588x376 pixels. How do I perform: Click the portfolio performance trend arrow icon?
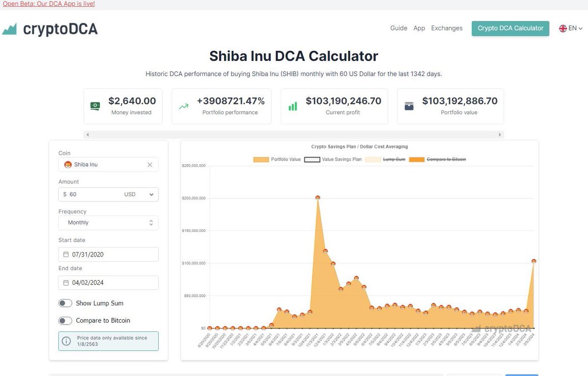184,106
